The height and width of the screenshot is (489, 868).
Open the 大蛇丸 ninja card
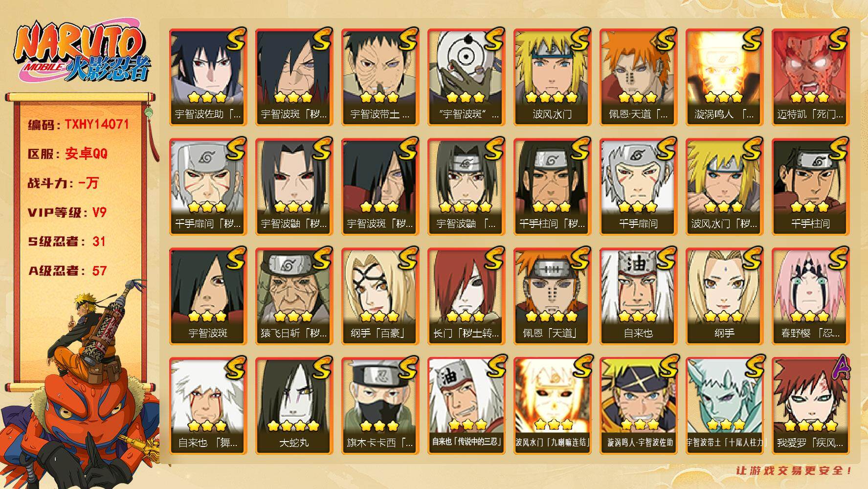(x=294, y=405)
